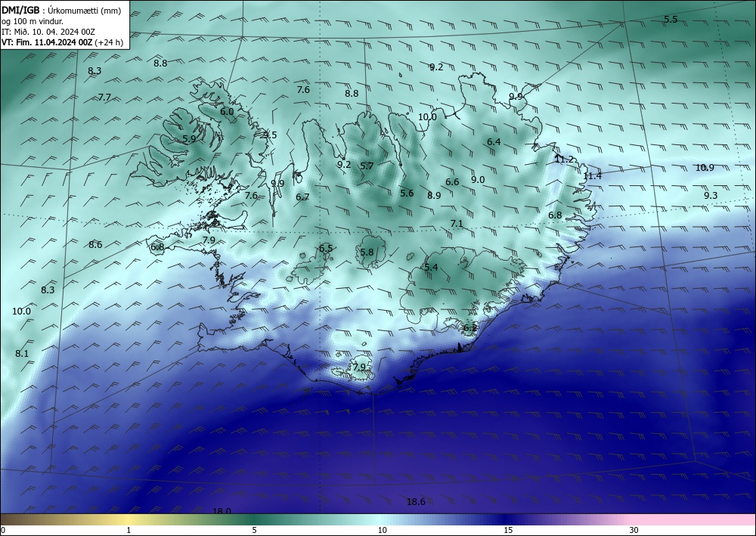The height and width of the screenshot is (536, 756).
Task: Select the 8.1 map value
Action: click(22, 353)
